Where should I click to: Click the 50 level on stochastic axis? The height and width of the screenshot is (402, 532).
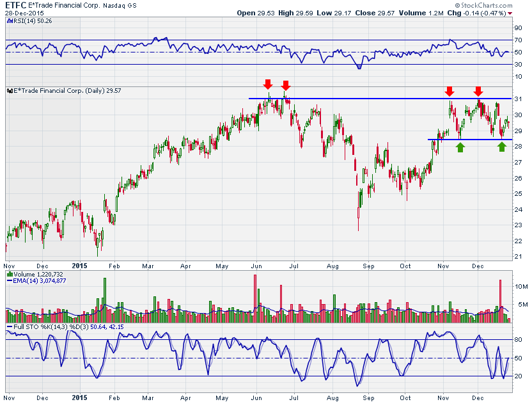coord(518,358)
